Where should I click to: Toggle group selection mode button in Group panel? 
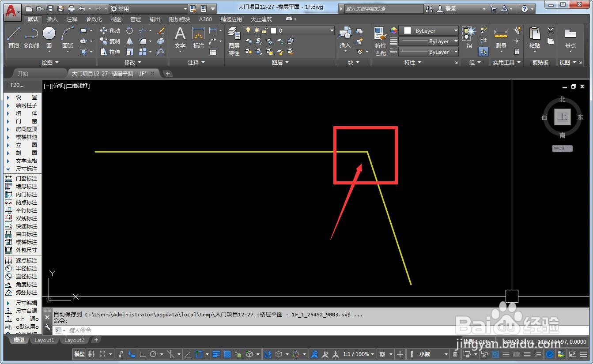pos(483,52)
